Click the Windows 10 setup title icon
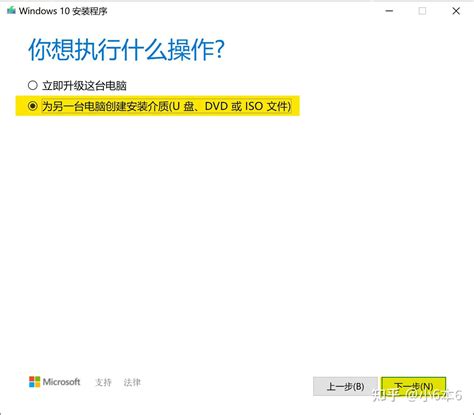The image size is (474, 415). (11, 11)
